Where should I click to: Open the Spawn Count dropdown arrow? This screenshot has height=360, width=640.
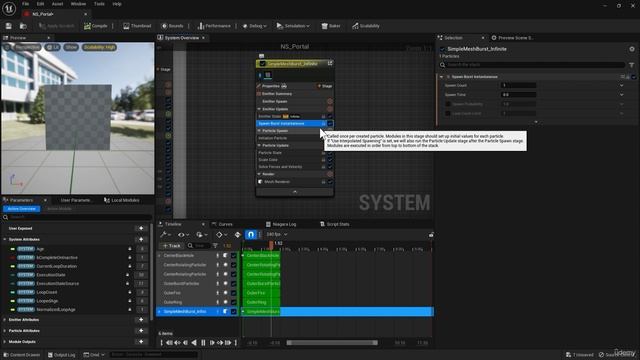click(x=622, y=85)
